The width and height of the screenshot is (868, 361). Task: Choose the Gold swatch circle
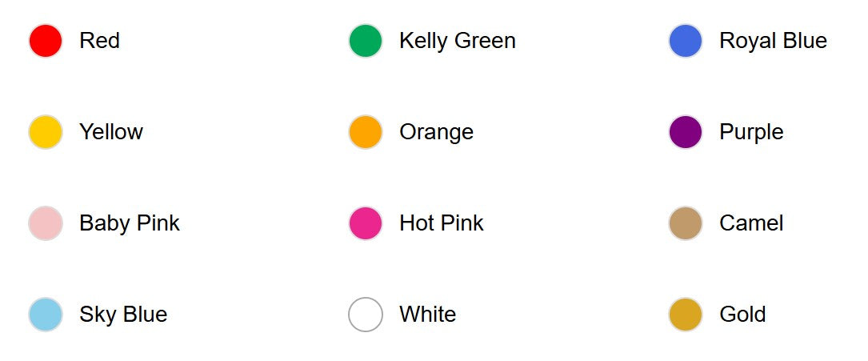686,315
